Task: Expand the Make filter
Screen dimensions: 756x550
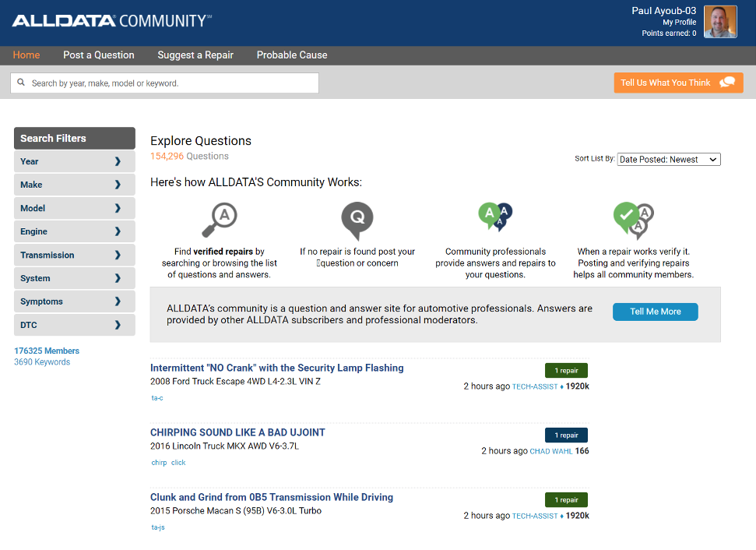Action: [74, 185]
